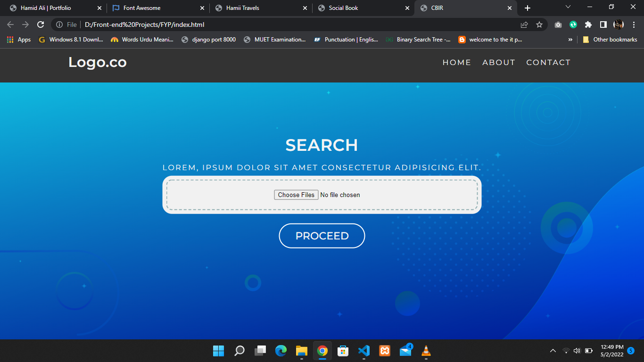Expand system tray hidden icons

[553, 351]
